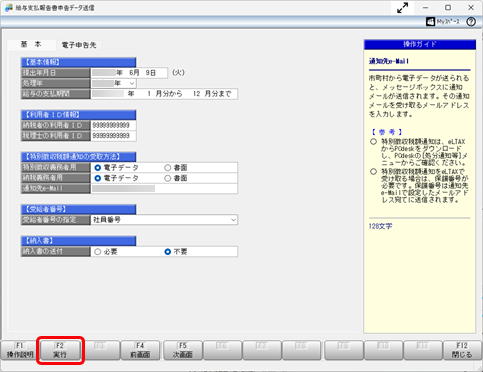The width and height of the screenshot is (483, 372).
Task: Click the 税理士の利用者ID field
Action: click(x=113, y=136)
